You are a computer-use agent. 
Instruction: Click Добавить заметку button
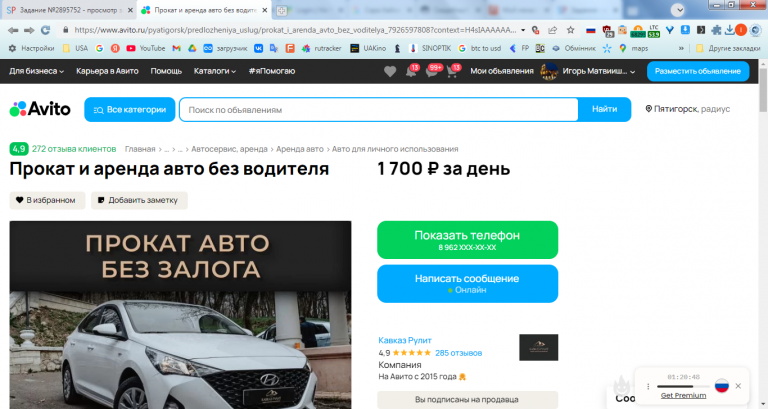139,200
